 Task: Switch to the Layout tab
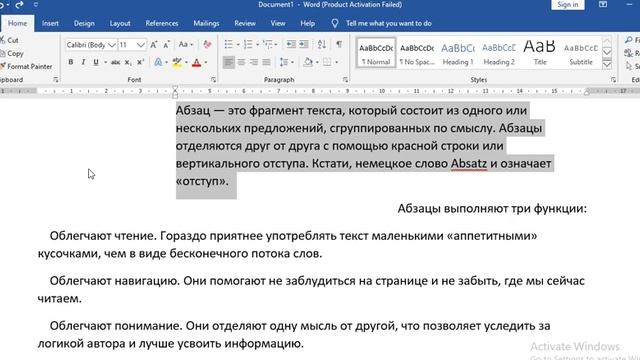[x=120, y=23]
